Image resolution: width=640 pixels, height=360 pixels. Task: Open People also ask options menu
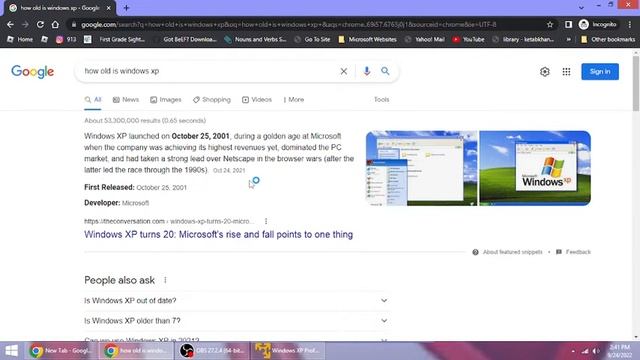(x=165, y=280)
